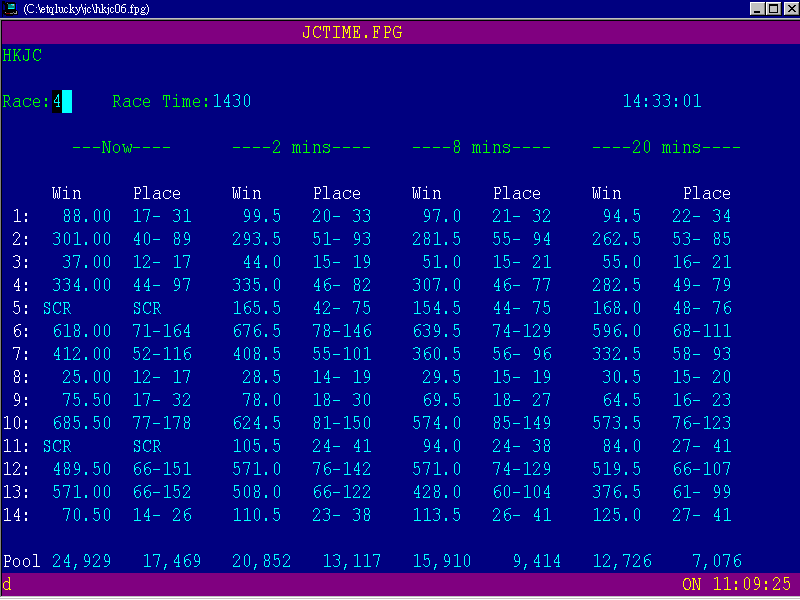This screenshot has height=600, width=800.
Task: Select row label 14 in the odds table
Action: point(22,515)
